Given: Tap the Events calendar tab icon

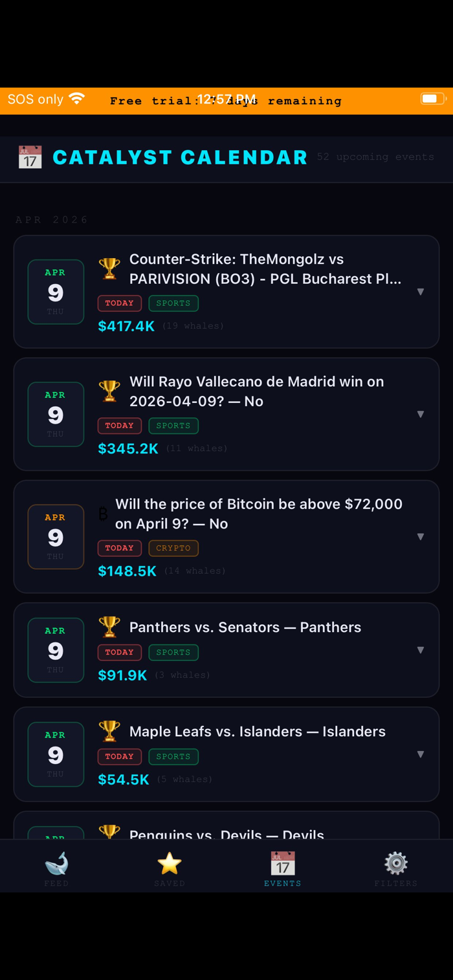Looking at the screenshot, I should (283, 864).
